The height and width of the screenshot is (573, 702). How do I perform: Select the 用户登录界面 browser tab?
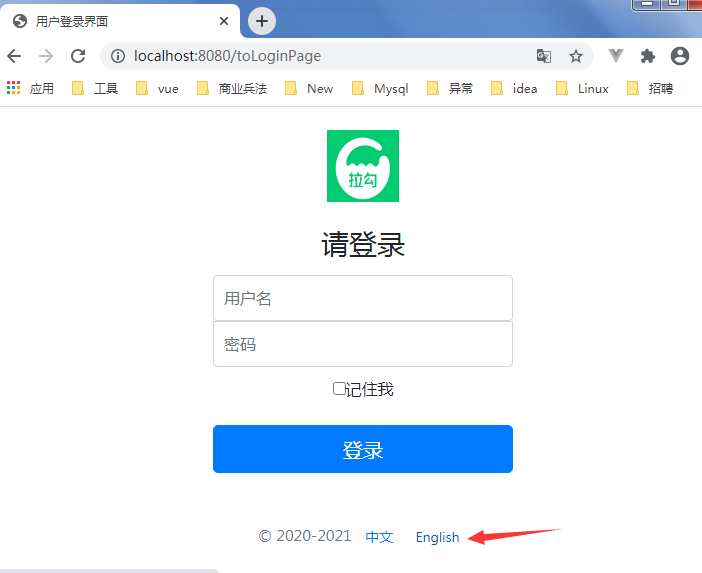point(120,21)
